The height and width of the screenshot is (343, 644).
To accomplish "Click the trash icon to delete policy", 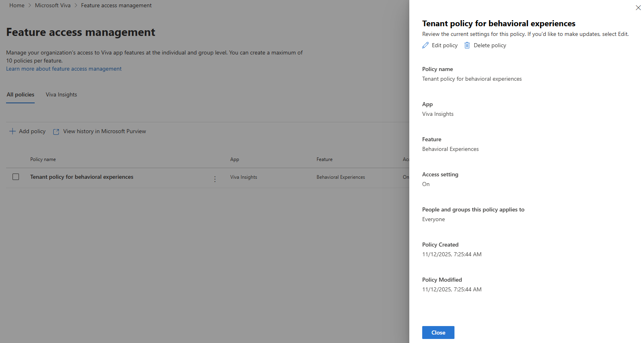I will coord(467,45).
